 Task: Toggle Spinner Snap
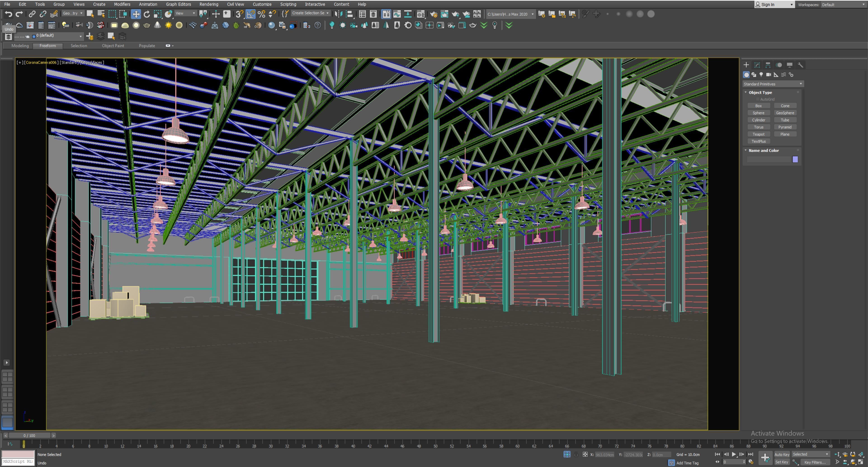[x=272, y=14]
